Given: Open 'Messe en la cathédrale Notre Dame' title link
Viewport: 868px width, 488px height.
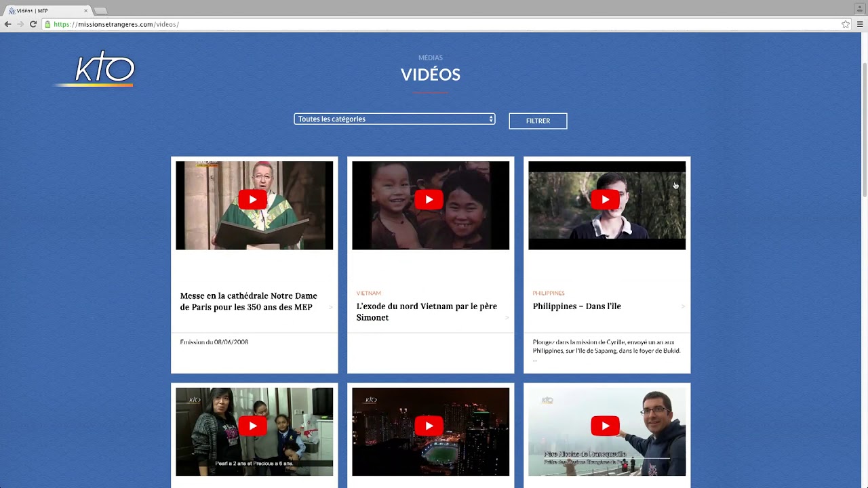Looking at the screenshot, I should pos(249,302).
